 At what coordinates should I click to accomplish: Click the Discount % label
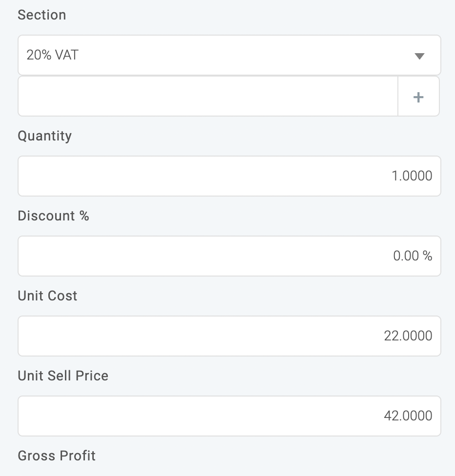[x=54, y=216]
